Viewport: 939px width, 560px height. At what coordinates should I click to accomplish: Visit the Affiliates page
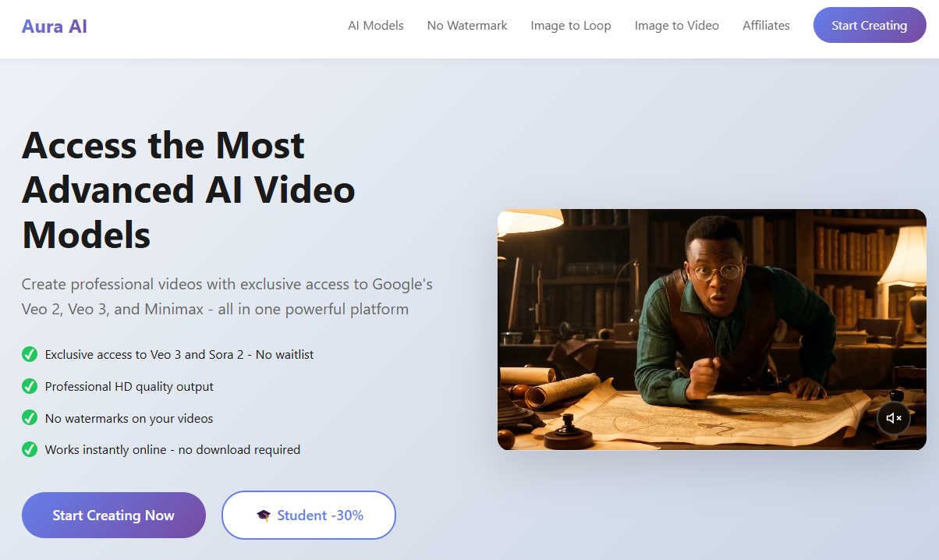pyautogui.click(x=766, y=25)
